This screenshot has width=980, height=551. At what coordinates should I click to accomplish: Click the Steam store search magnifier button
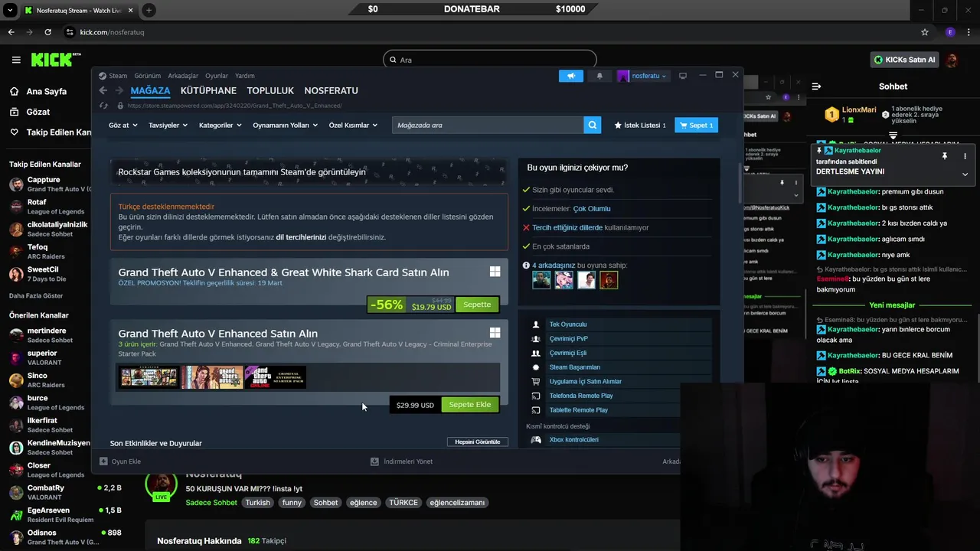592,125
